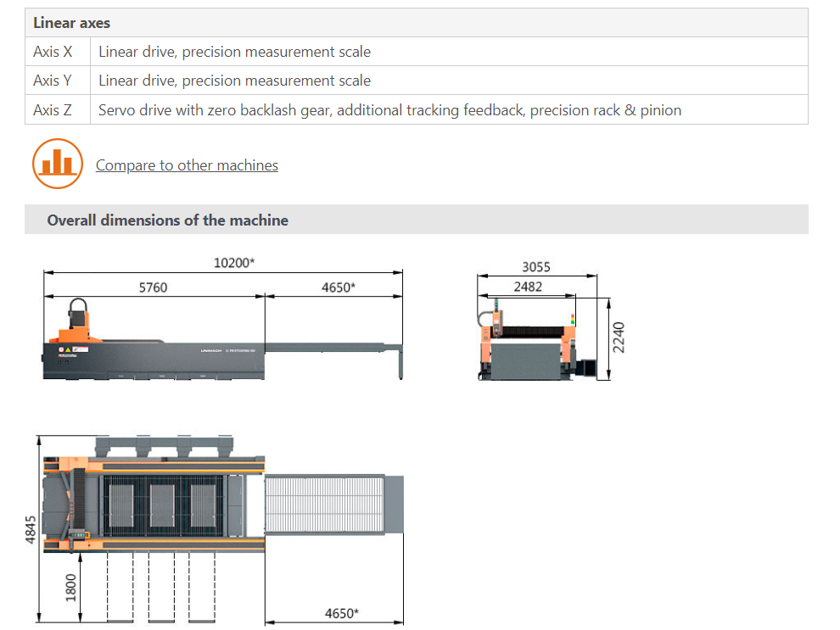The height and width of the screenshot is (630, 840).
Task: Click the Axis Y row label
Action: 53,81
